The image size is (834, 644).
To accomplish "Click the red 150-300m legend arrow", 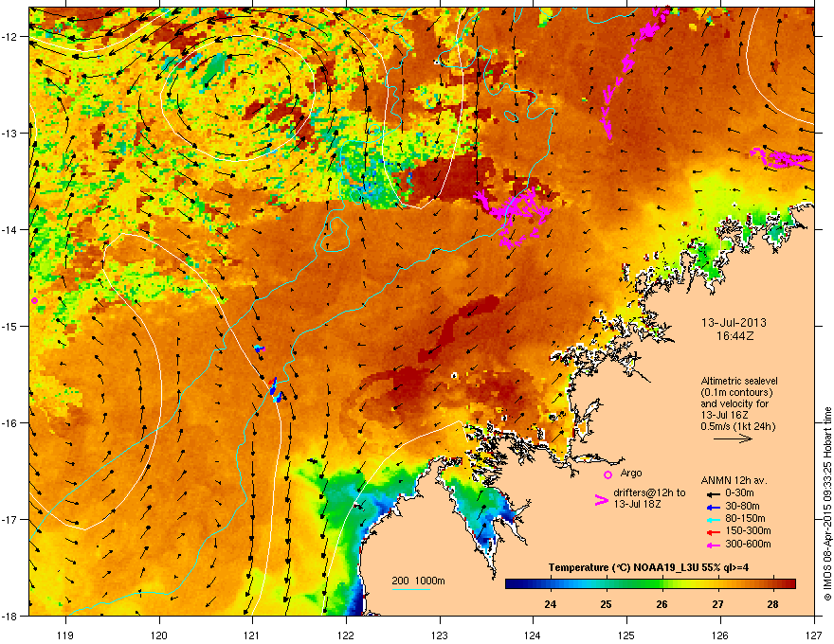I will coord(712,532).
